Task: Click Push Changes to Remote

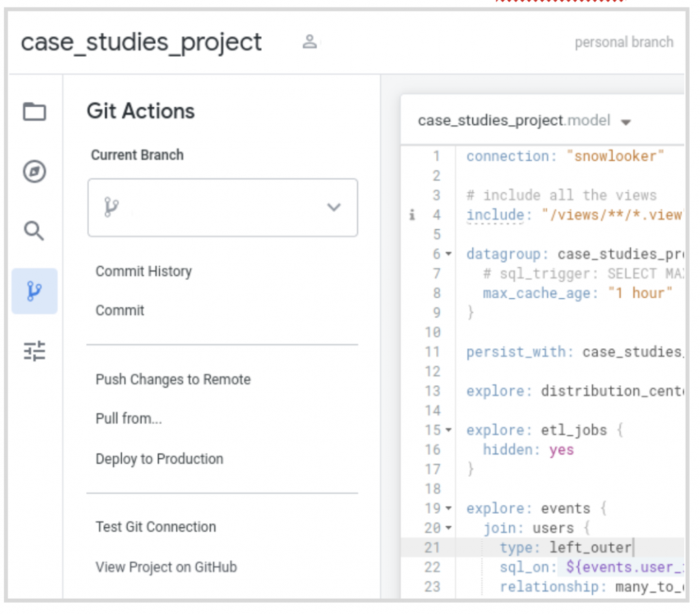Action: point(173,380)
